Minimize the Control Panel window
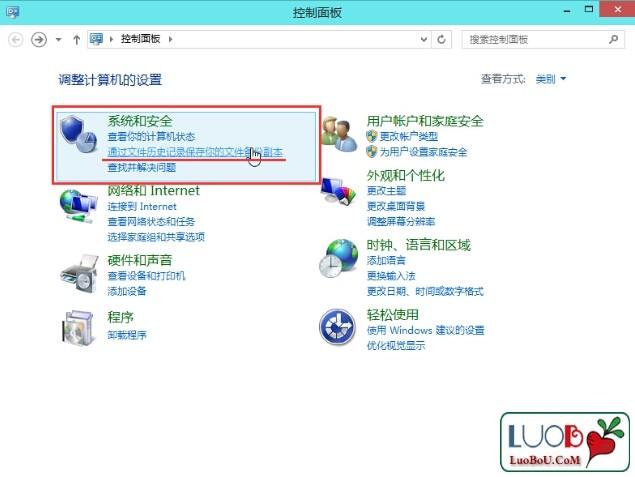 [x=567, y=11]
